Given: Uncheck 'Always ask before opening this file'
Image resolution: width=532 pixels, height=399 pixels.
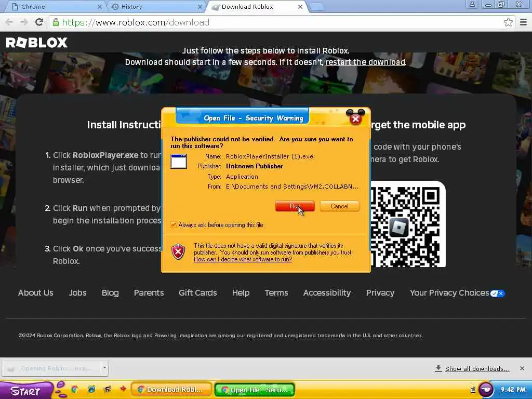Looking at the screenshot, I should coord(174,224).
